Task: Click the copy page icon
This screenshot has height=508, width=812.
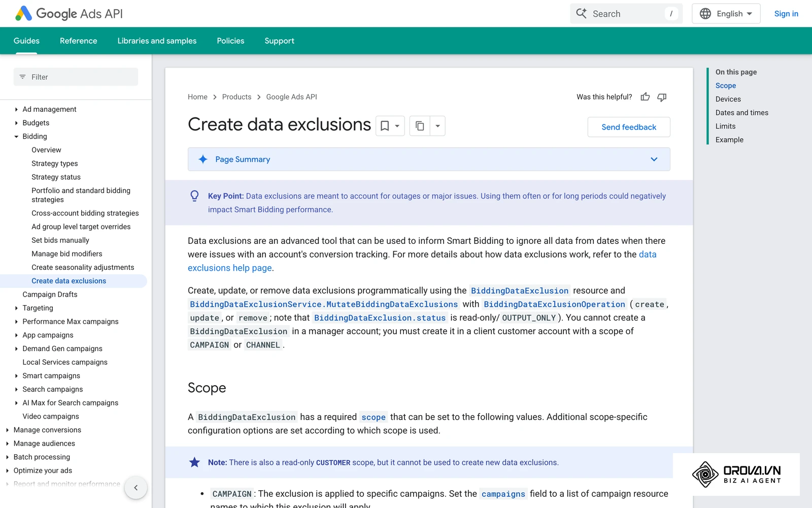Action: 420,126
